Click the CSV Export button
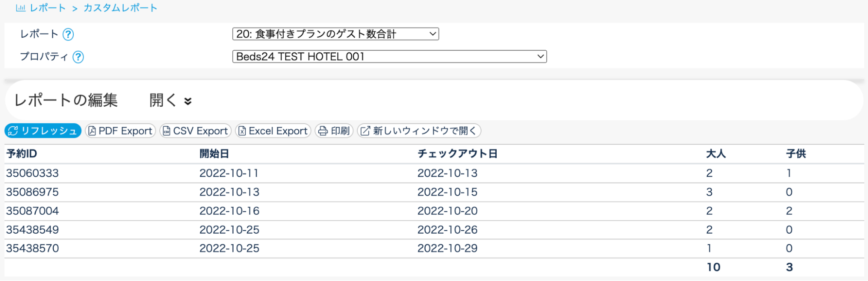The width and height of the screenshot is (868, 281). (x=195, y=131)
